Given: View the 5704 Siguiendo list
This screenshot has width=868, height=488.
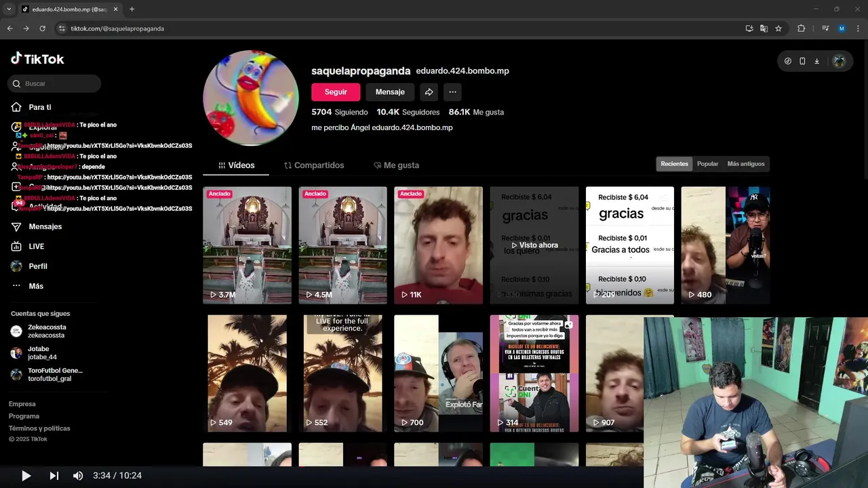Looking at the screenshot, I should (340, 112).
